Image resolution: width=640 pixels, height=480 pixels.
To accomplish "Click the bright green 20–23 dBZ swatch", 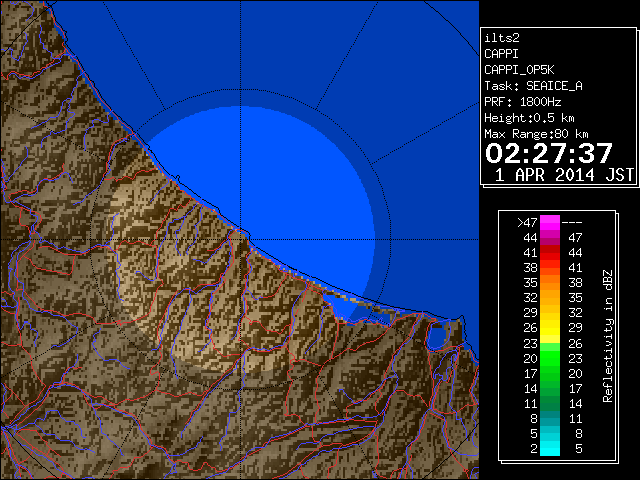I will [550, 358].
